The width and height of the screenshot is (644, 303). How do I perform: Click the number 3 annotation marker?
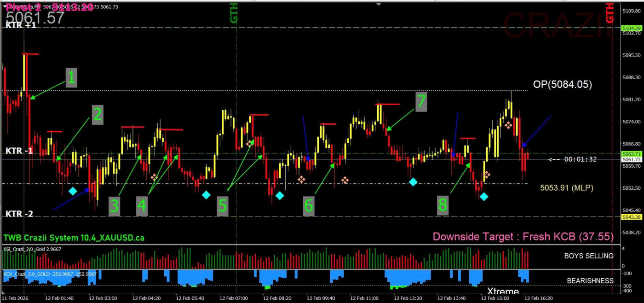(114, 205)
